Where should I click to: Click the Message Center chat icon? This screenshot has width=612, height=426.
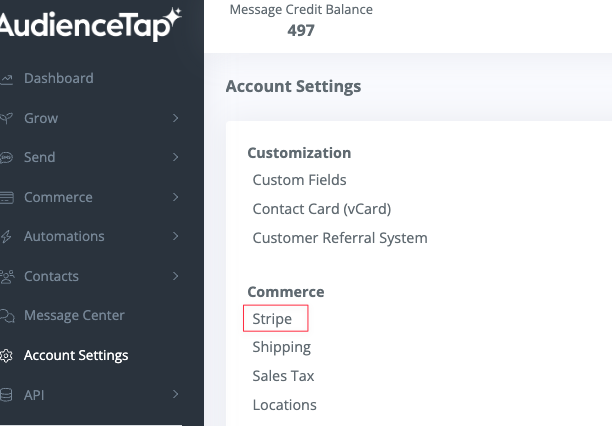6,316
